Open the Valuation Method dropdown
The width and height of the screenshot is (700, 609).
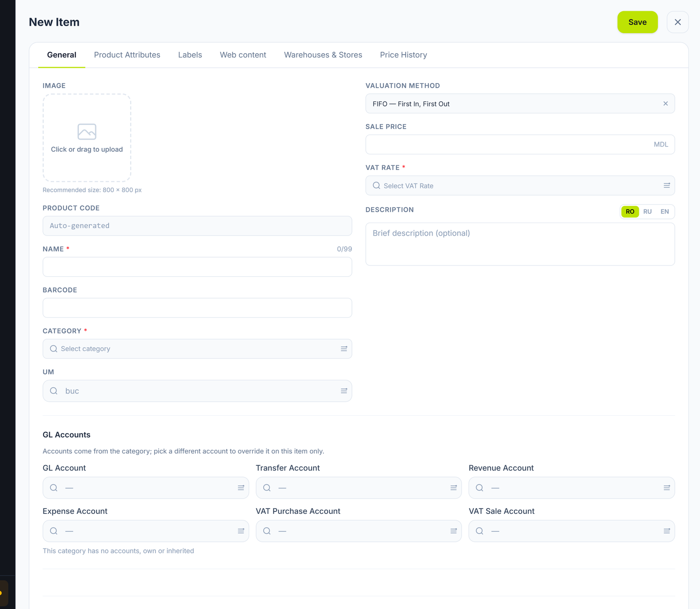pyautogui.click(x=520, y=104)
